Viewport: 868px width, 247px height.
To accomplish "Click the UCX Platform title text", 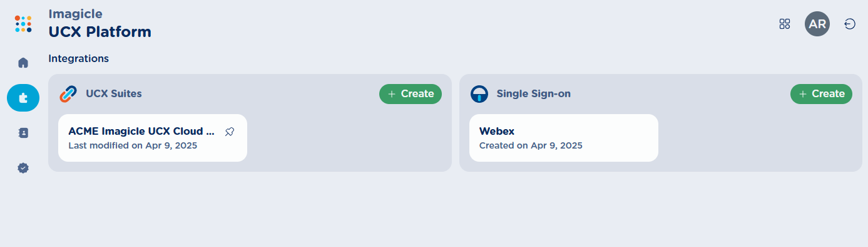I will tap(100, 31).
